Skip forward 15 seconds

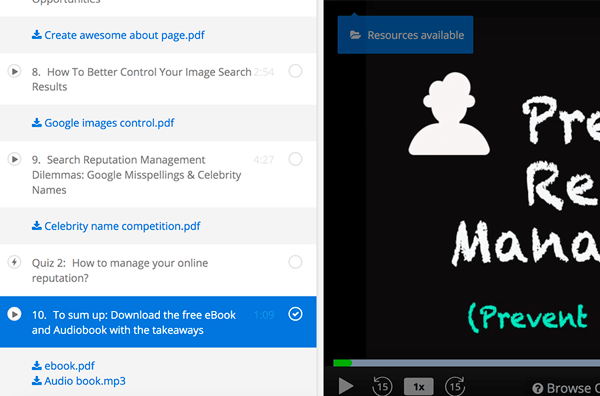click(x=455, y=386)
